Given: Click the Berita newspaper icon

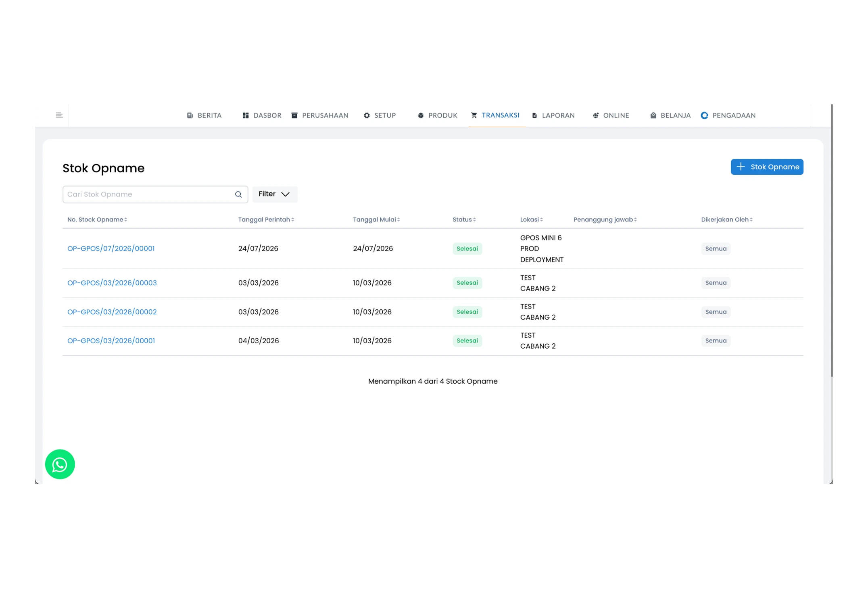Looking at the screenshot, I should click(190, 116).
